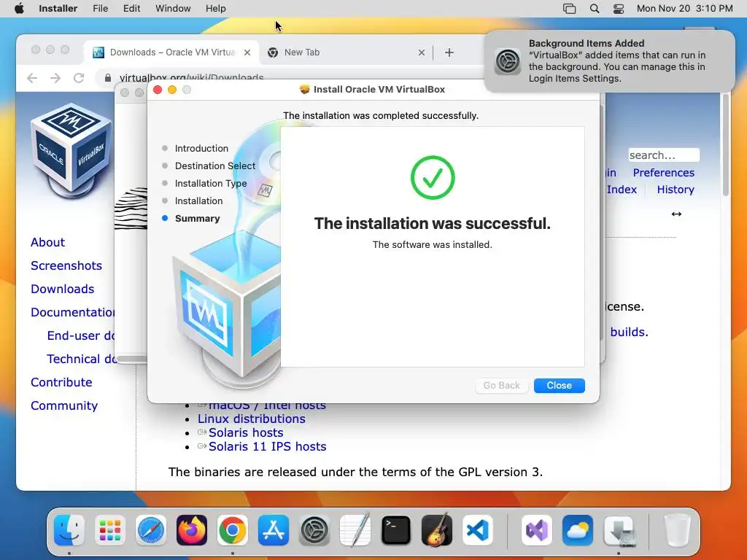Viewport: 747px width, 560px height.
Task: Click the Installer icon in the Dock
Action: (x=619, y=530)
